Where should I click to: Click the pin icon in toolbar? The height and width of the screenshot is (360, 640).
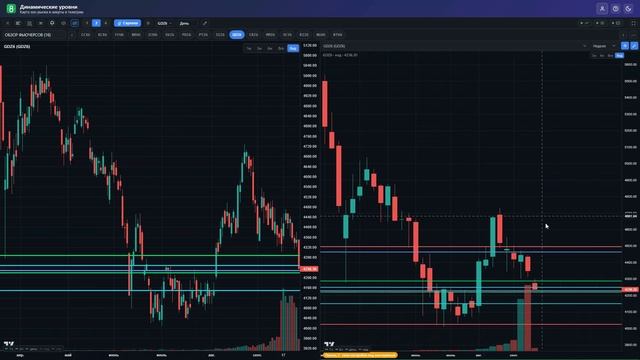[x=52, y=23]
